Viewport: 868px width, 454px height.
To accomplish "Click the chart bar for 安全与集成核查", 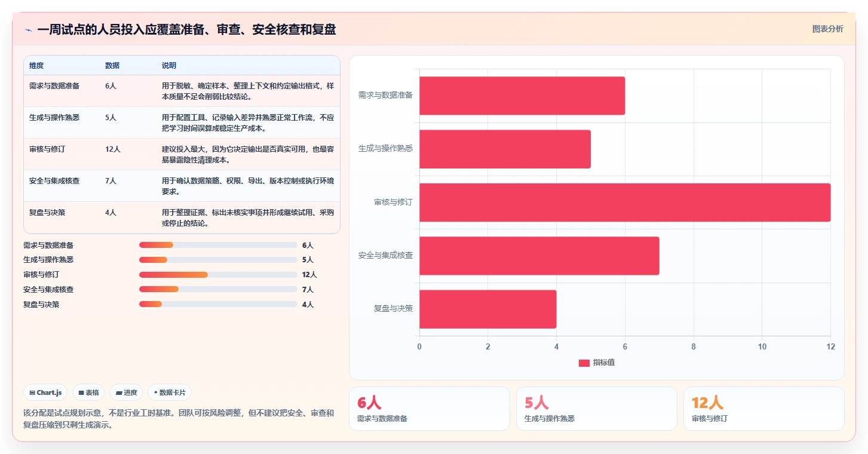I will [539, 256].
